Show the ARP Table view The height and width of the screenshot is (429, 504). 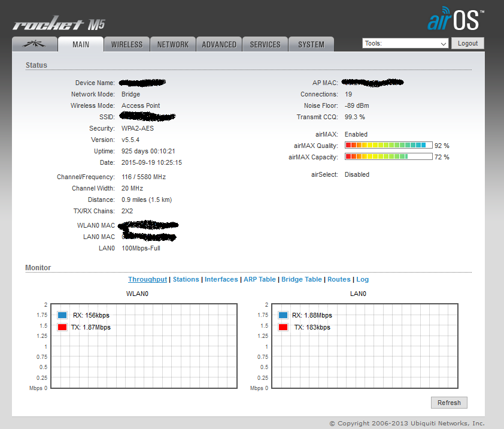coord(260,279)
